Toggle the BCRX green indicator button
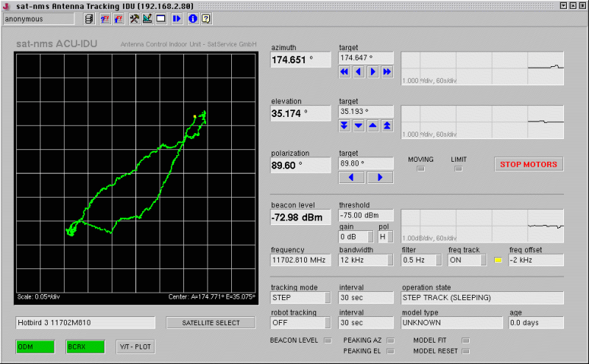This screenshot has height=364, width=589. point(85,346)
